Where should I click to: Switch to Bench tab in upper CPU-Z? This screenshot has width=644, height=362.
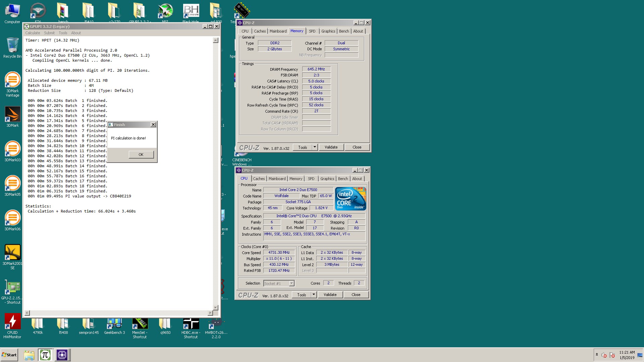(344, 31)
